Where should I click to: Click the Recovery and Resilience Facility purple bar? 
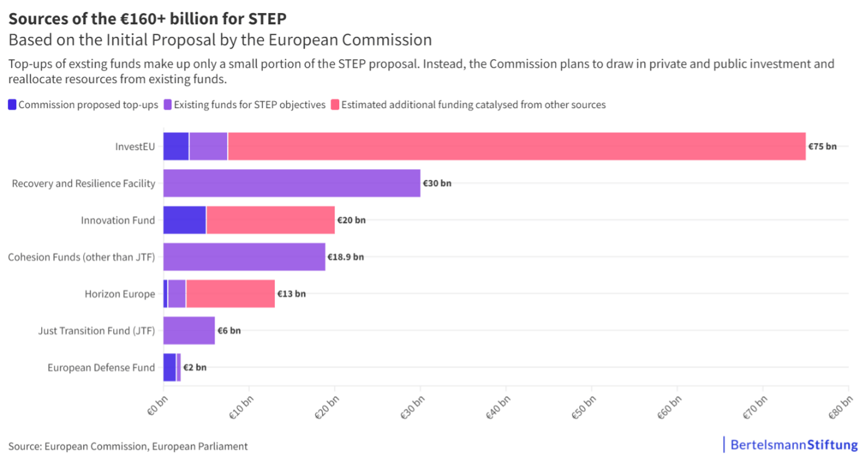tap(292, 184)
